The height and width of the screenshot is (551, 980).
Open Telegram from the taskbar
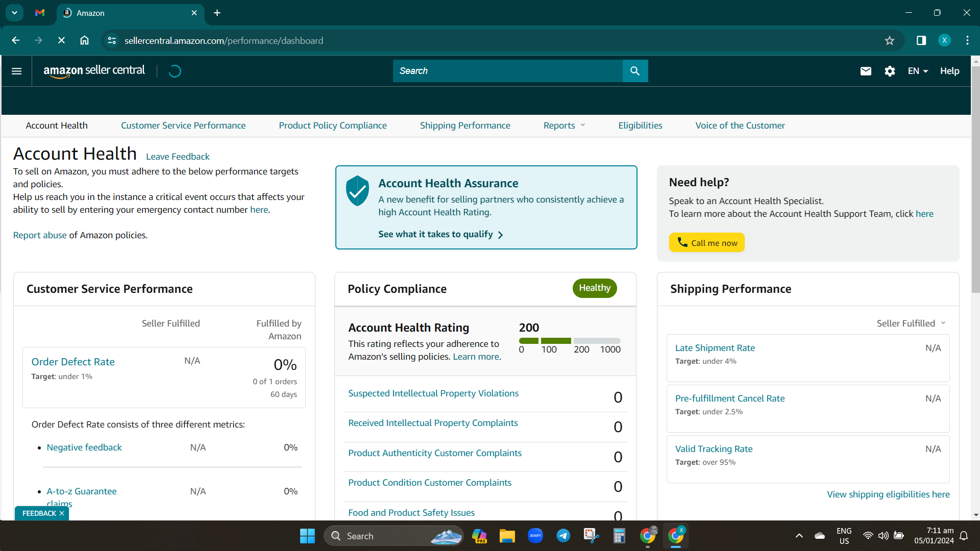(x=563, y=536)
